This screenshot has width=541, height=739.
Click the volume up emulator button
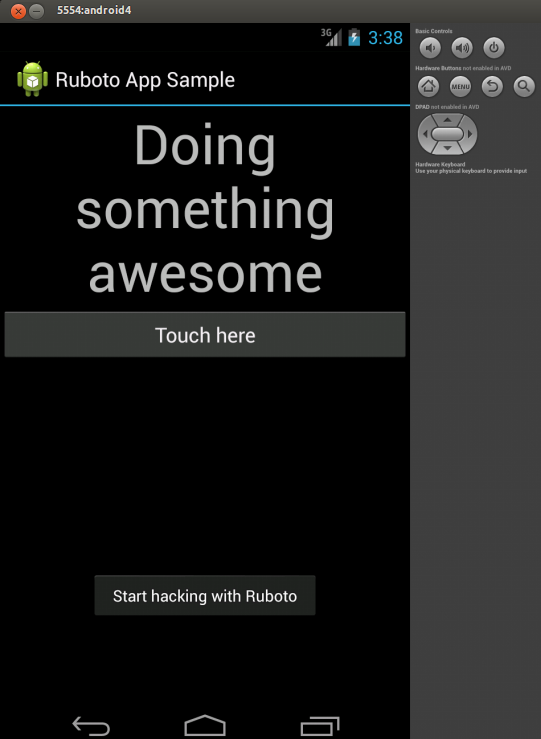coord(462,48)
